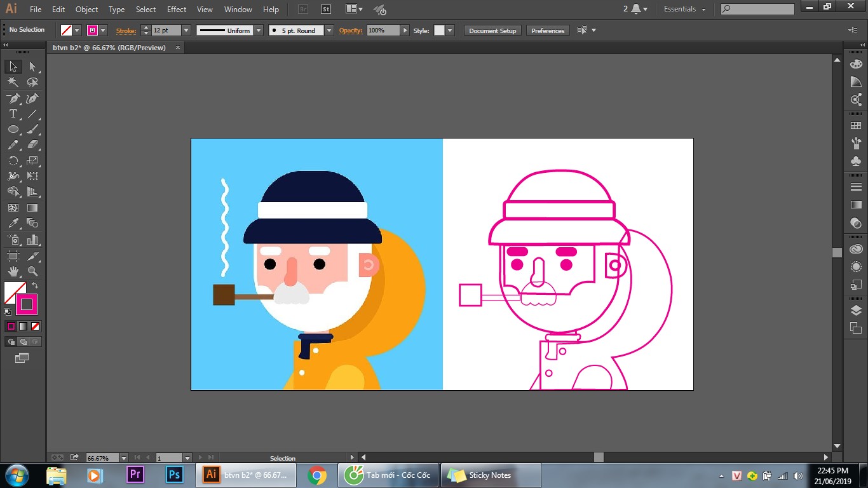This screenshot has width=868, height=488.
Task: Select the btvn b2* document tab
Action: pos(109,48)
